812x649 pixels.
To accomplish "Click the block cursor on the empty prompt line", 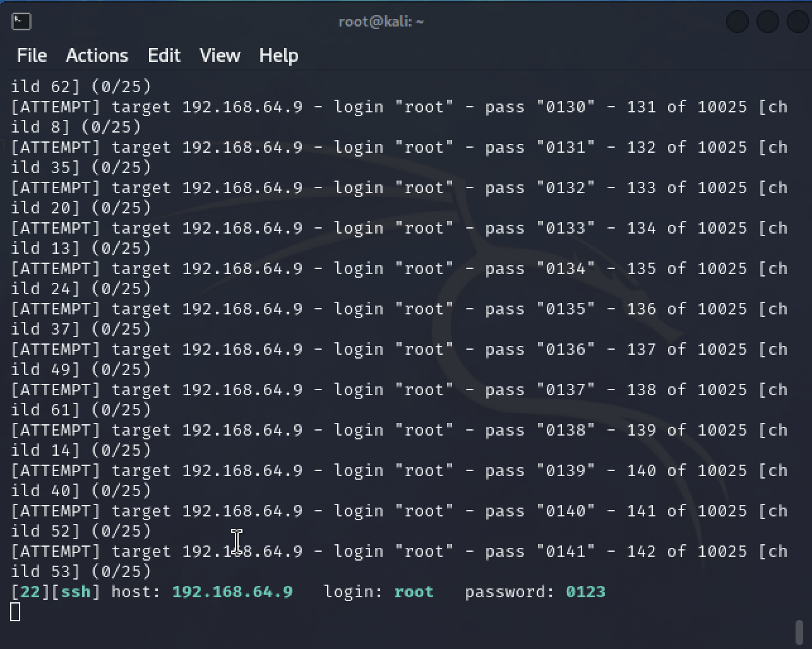I will tap(15, 612).
